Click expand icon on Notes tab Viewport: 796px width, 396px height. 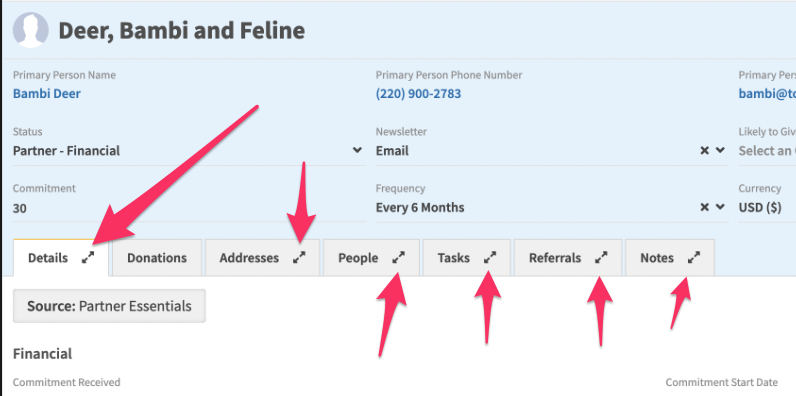point(694,258)
